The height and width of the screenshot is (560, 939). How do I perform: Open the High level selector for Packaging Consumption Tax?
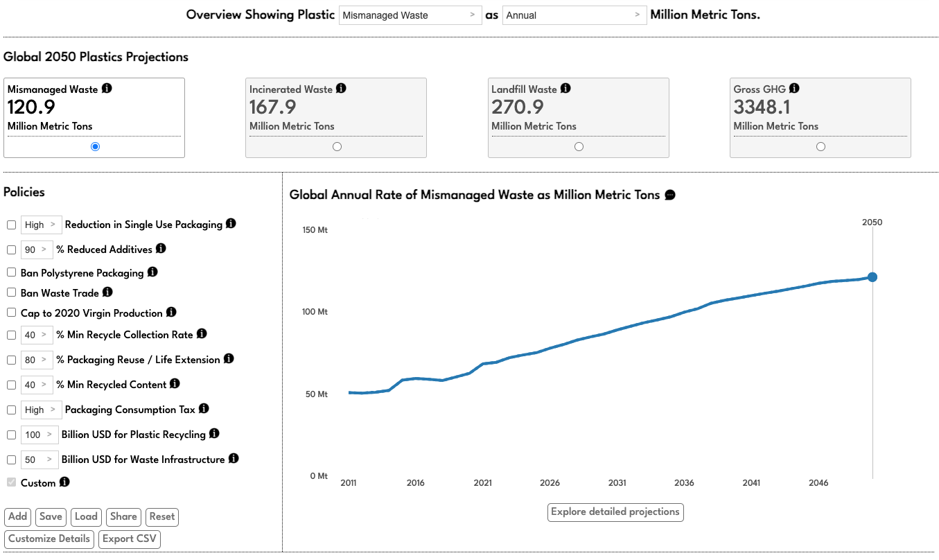point(41,410)
